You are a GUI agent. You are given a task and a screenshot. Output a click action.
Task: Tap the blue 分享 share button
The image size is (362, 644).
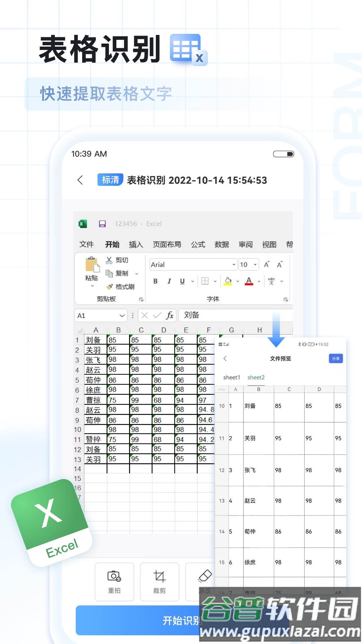click(336, 359)
